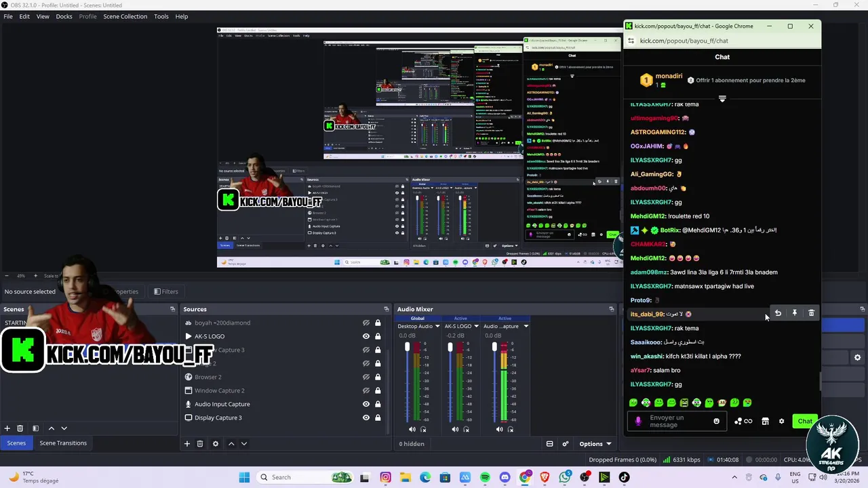This screenshot has height=488, width=868.
Task: Toggle Desktop Audio monitoring headphone icon
Action: tap(424, 429)
